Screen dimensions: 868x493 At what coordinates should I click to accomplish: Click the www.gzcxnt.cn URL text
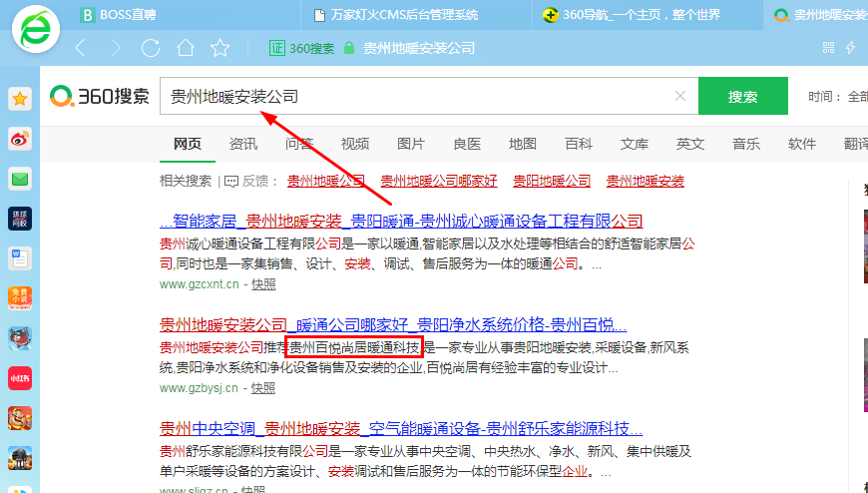point(200,284)
